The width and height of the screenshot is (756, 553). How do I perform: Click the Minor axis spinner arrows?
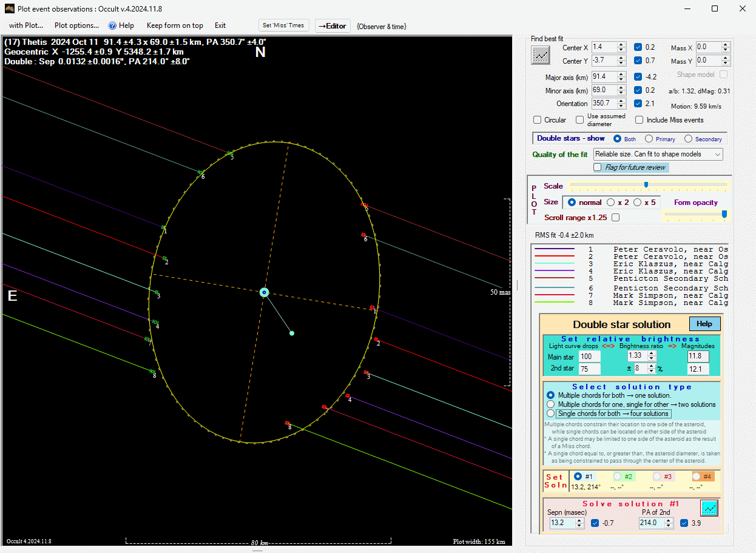pos(621,90)
